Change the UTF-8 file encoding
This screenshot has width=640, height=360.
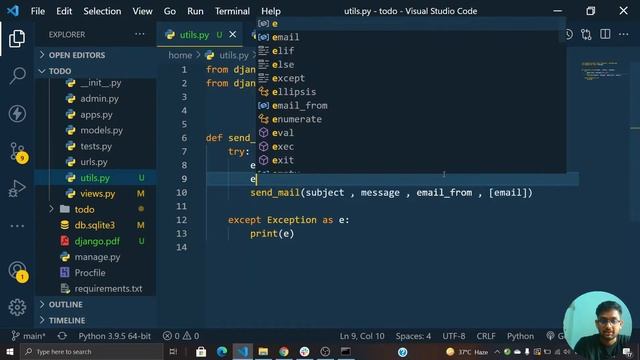coord(453,336)
